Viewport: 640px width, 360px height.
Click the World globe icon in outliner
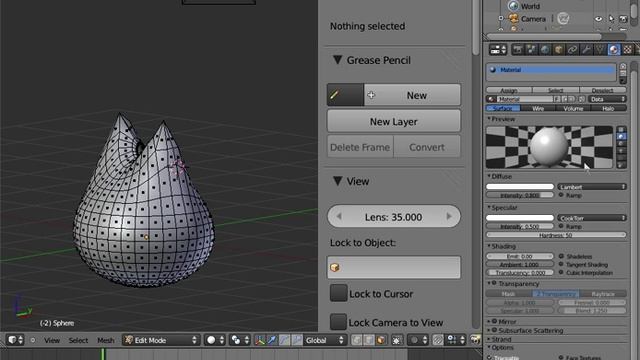point(513,6)
